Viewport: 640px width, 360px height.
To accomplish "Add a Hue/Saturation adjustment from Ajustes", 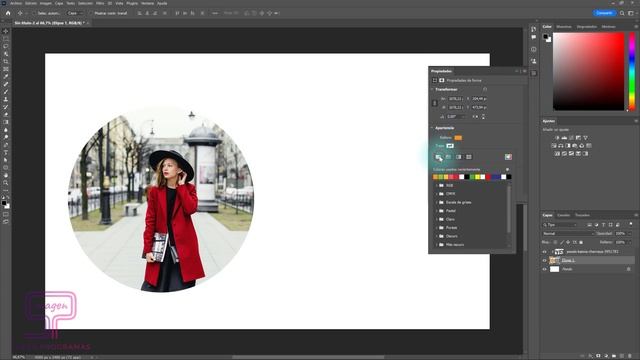I will point(554,146).
